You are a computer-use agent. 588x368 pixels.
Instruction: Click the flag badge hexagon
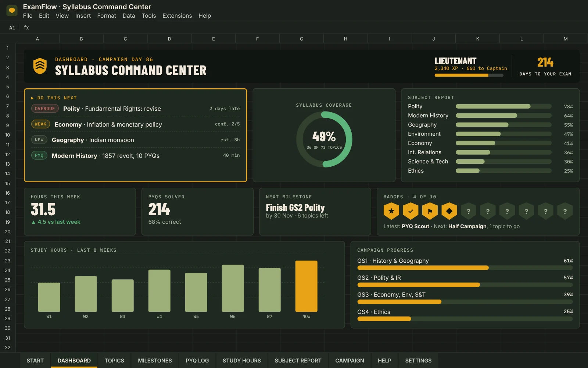pos(430,211)
